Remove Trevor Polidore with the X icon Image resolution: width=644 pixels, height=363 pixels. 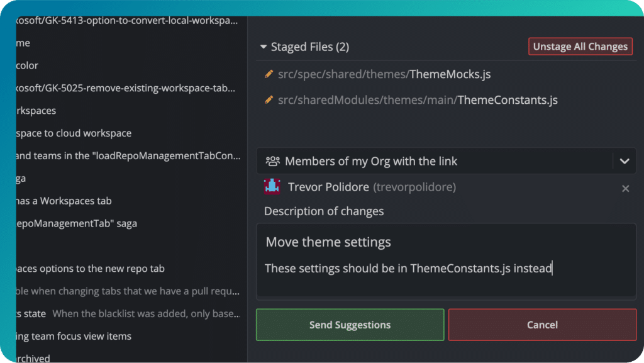(625, 189)
